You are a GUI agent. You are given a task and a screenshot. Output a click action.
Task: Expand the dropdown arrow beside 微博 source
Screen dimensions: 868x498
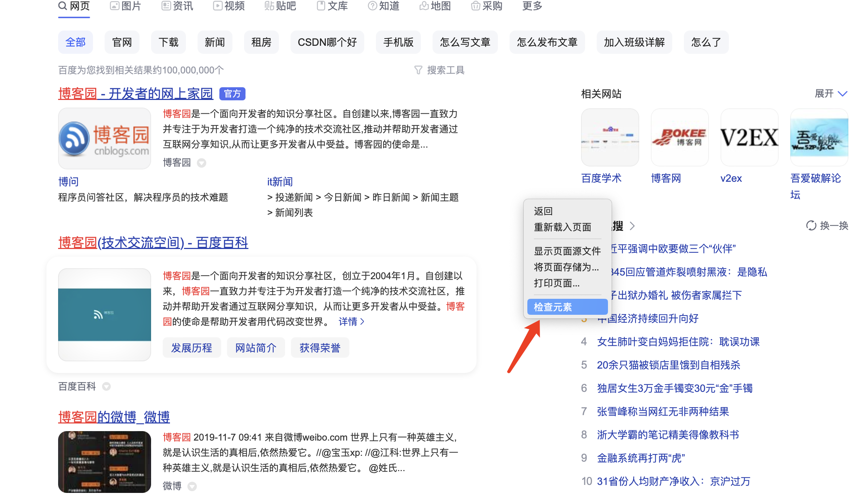pos(192,486)
